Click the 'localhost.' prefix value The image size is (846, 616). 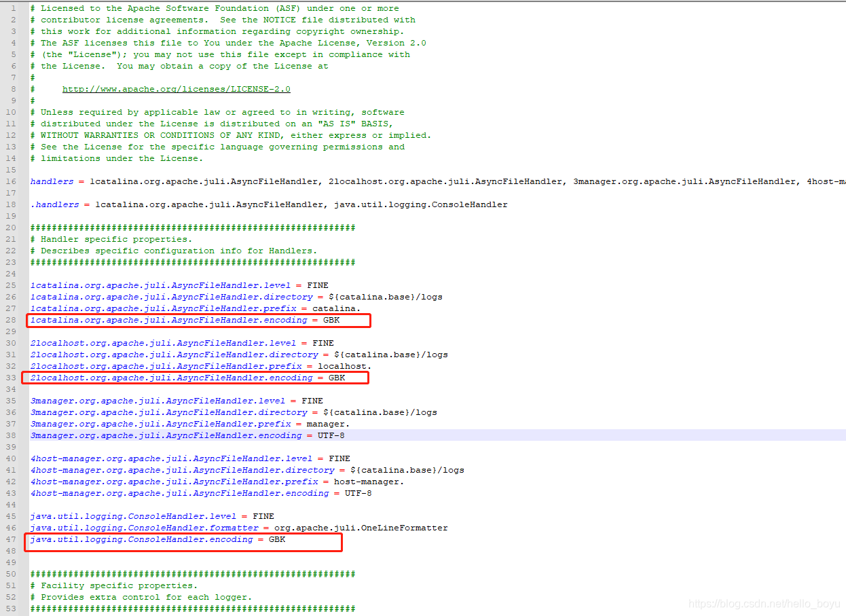coord(345,366)
